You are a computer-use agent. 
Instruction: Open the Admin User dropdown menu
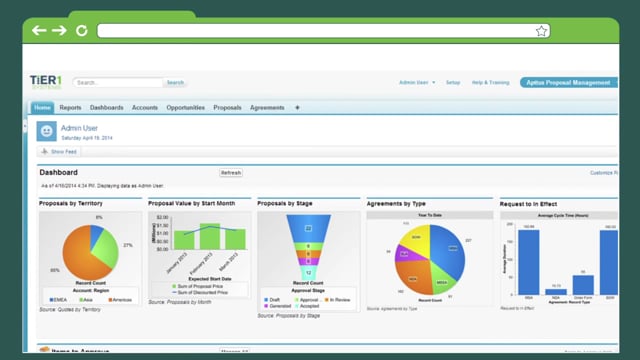point(417,82)
